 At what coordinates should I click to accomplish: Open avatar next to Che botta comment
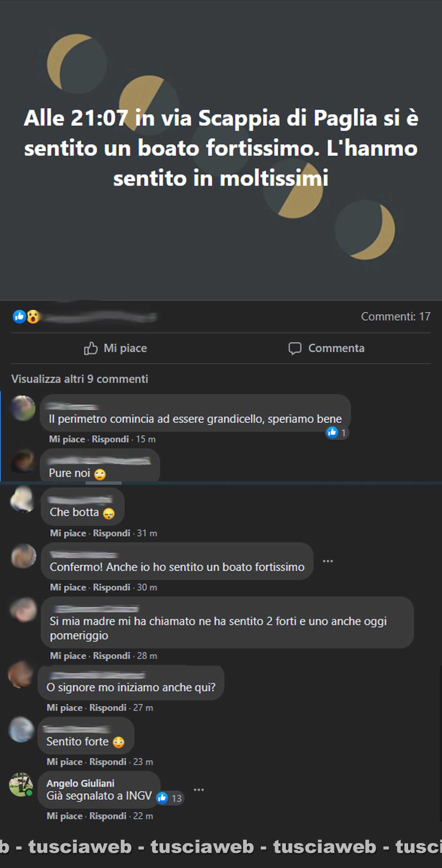[x=23, y=499]
